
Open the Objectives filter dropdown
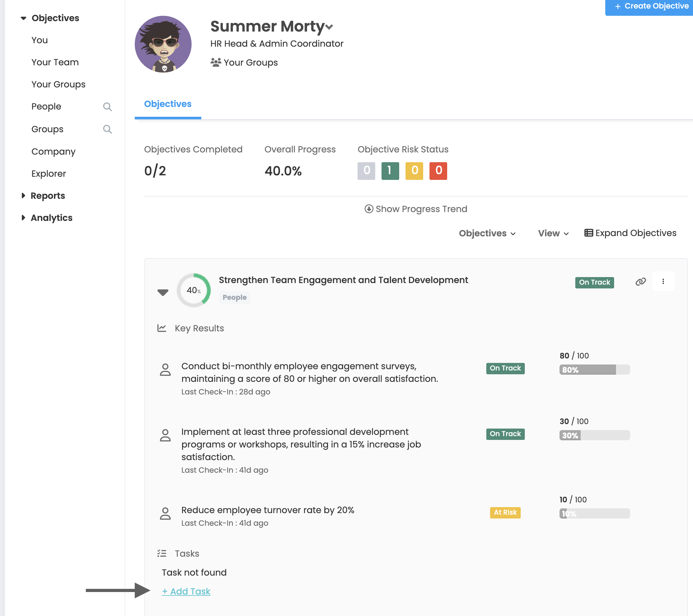click(x=487, y=233)
